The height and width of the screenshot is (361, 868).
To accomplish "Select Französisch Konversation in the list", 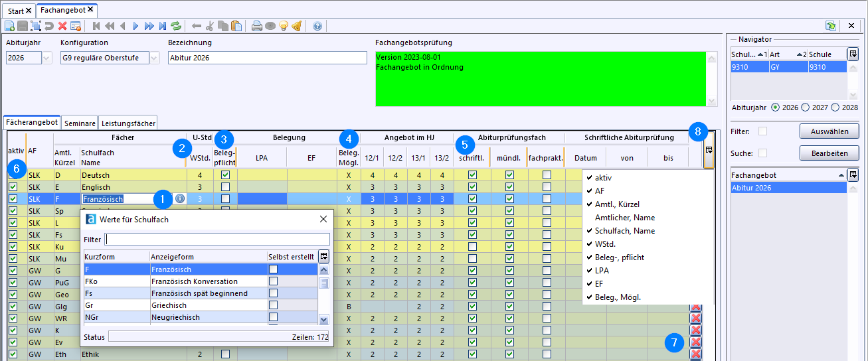I will [x=194, y=281].
